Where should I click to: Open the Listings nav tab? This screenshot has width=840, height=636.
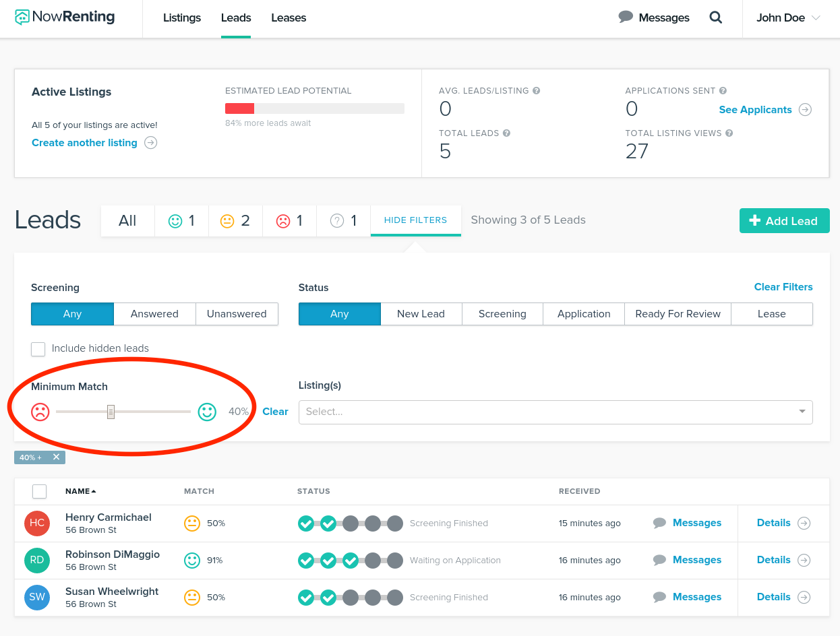(182, 18)
